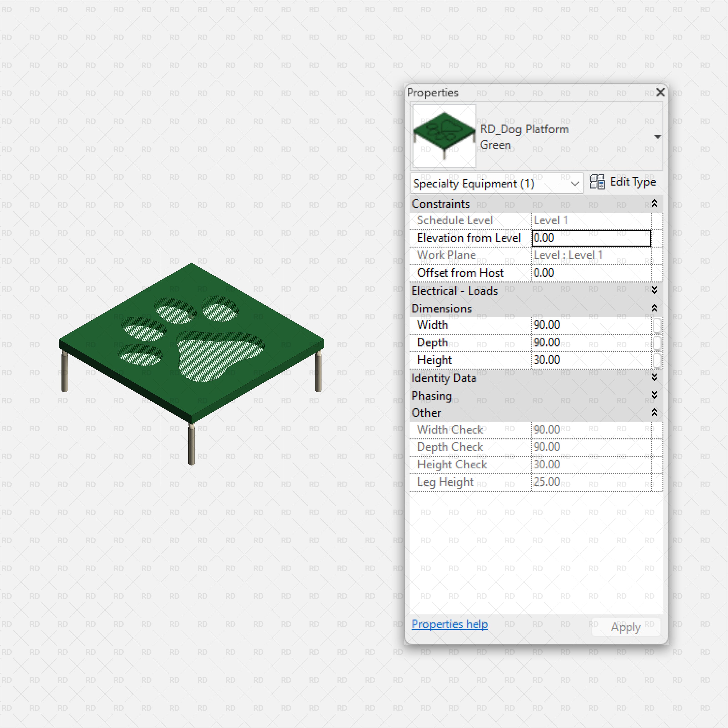Screen dimensions: 728x728
Task: Close the Properties palette
Action: coord(660,92)
